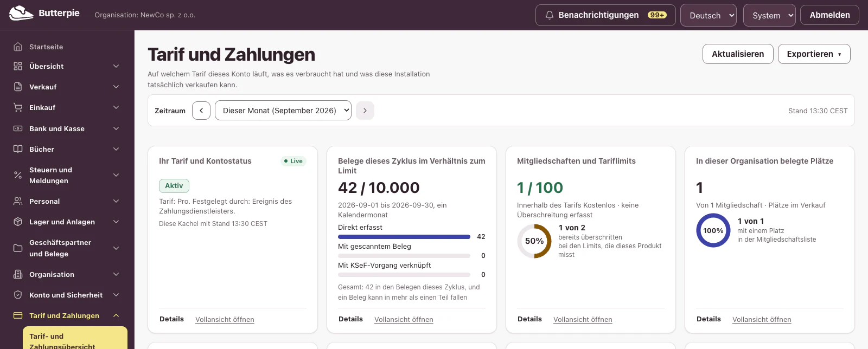Click the Einkauf shopping cart icon
This screenshot has width=868, height=349.
(x=18, y=107)
